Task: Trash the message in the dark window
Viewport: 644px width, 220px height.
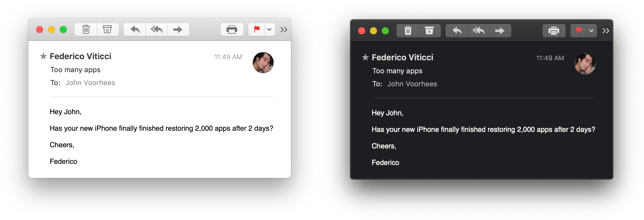Action: (408, 31)
